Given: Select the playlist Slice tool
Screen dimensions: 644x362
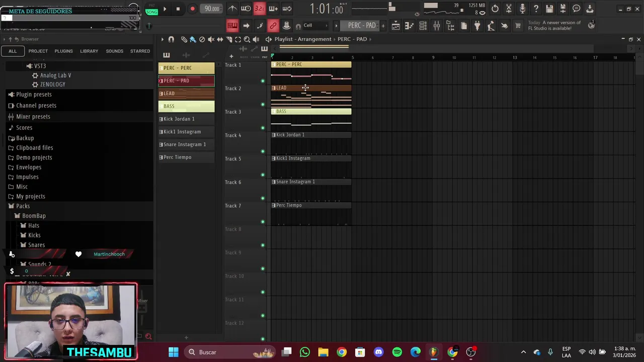Looking at the screenshot, I should point(229,39).
